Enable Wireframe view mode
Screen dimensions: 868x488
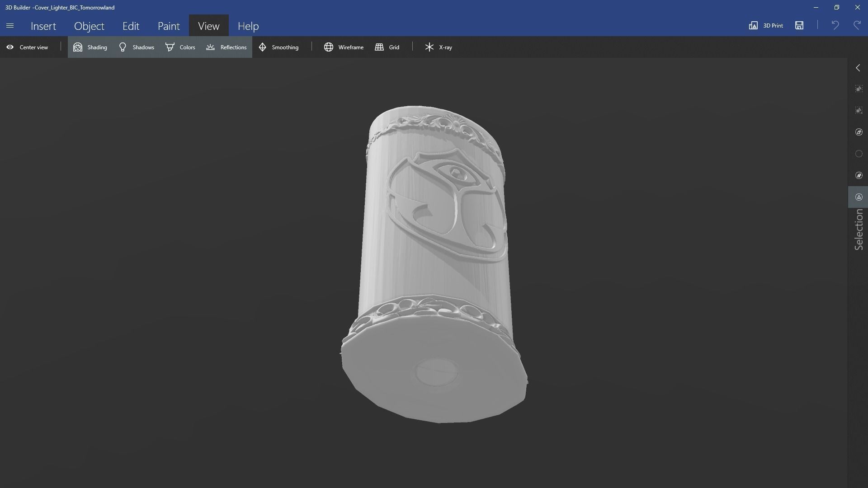click(344, 47)
